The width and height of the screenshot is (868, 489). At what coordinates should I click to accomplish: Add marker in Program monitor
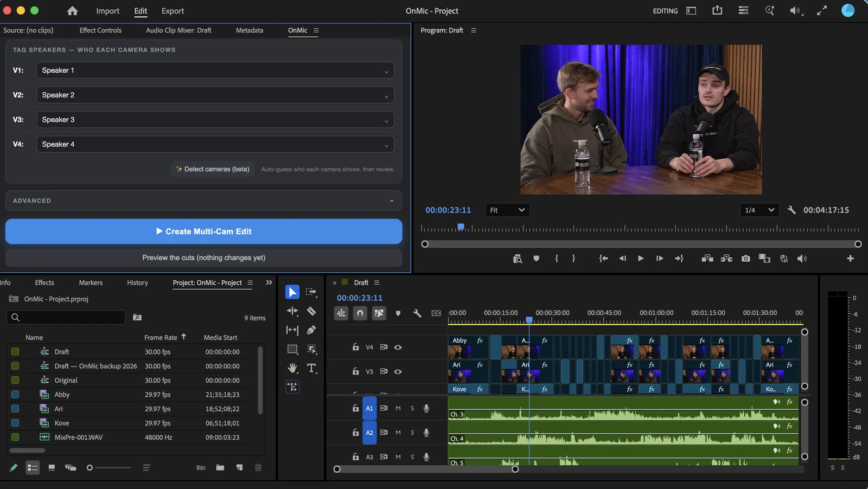coord(537,259)
